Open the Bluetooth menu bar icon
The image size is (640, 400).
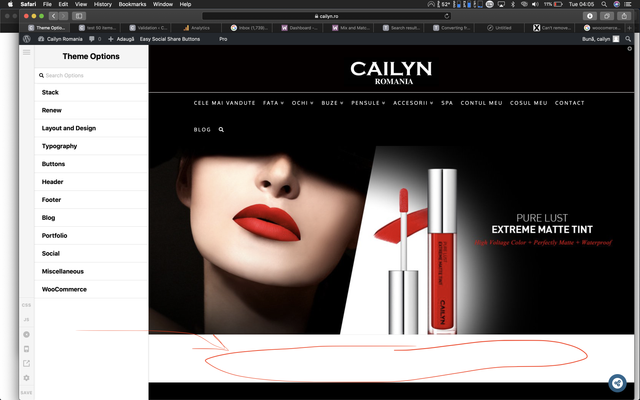pos(513,4)
